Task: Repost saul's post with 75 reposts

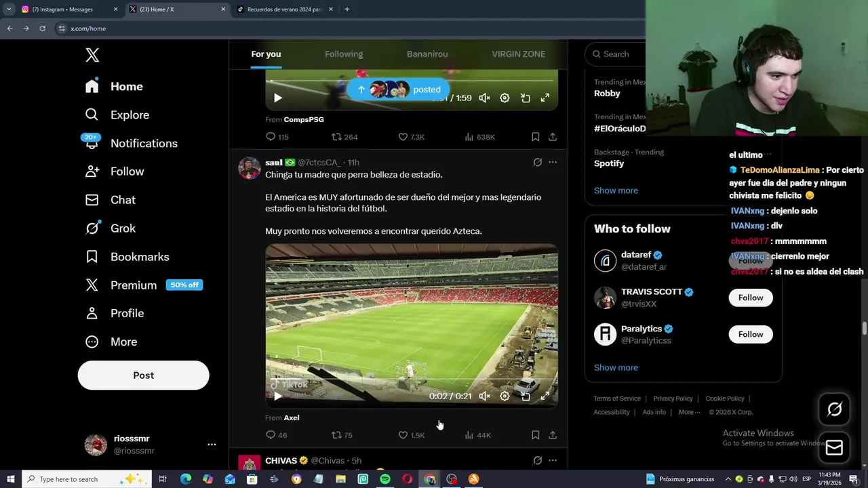Action: 341,435
